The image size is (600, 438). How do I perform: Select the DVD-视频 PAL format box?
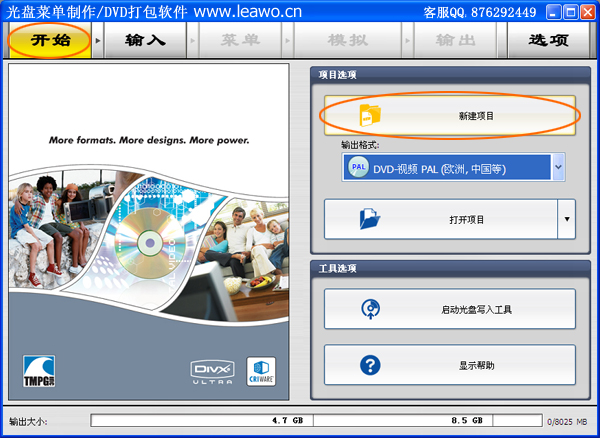(453, 167)
